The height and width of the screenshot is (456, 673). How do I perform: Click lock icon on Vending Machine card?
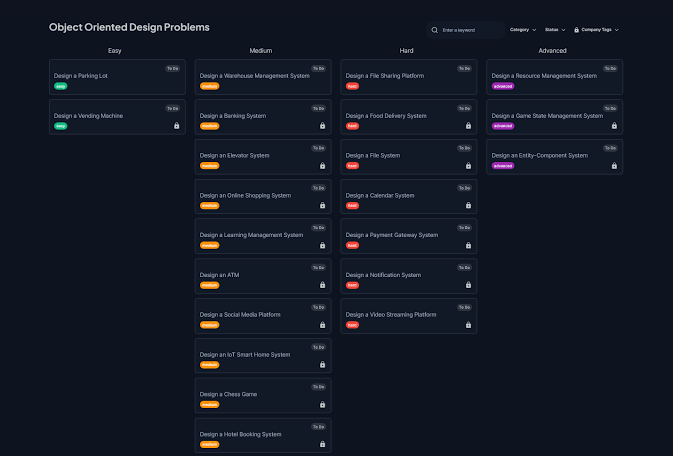(176, 126)
